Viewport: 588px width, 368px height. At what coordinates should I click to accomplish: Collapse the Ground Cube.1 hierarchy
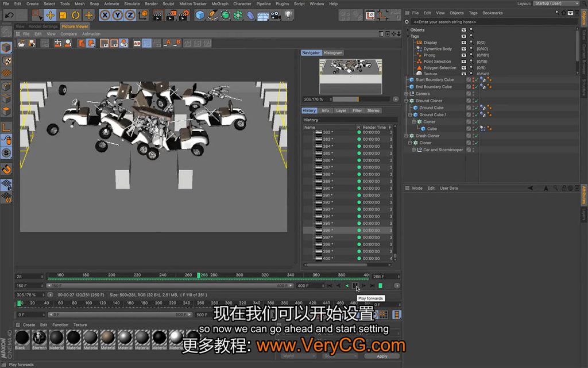pyautogui.click(x=410, y=114)
